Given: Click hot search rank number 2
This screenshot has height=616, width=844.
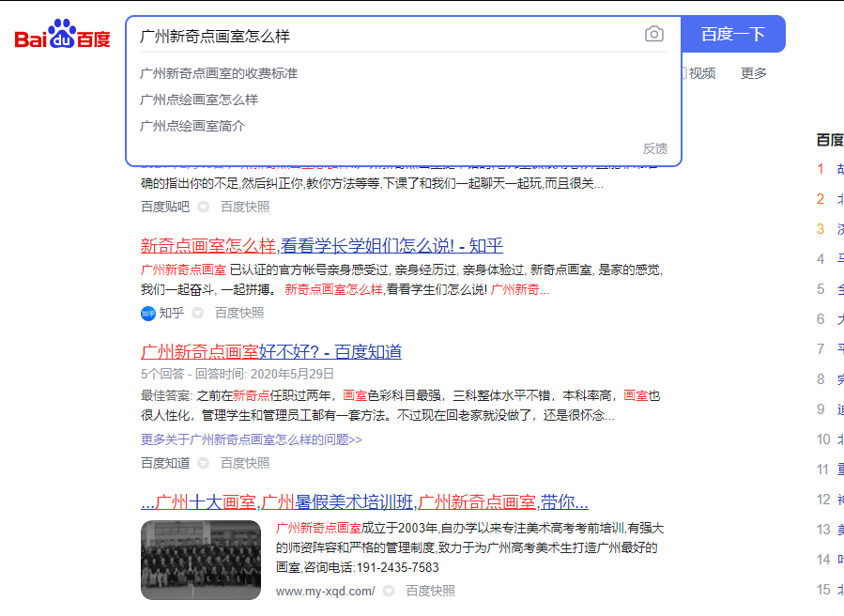Looking at the screenshot, I should 821,199.
